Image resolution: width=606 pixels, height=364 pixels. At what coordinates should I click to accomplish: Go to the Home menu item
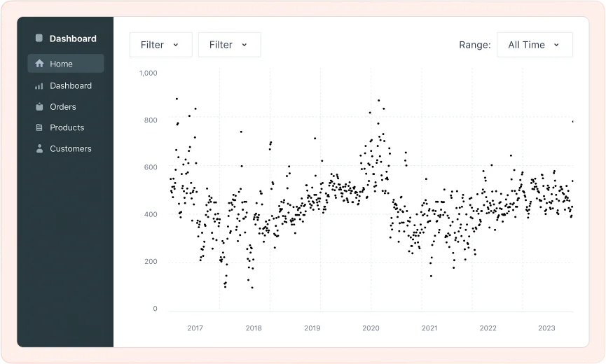66,64
